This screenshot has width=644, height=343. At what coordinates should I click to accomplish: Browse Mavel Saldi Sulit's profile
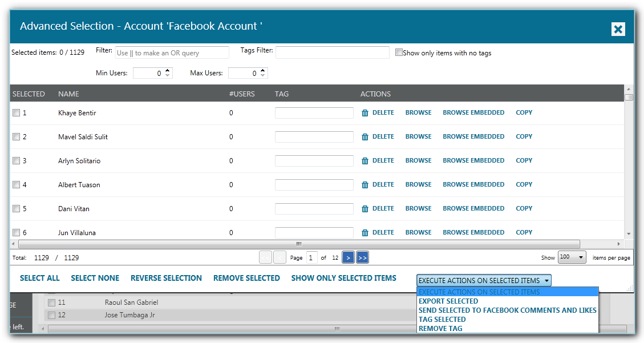point(418,136)
